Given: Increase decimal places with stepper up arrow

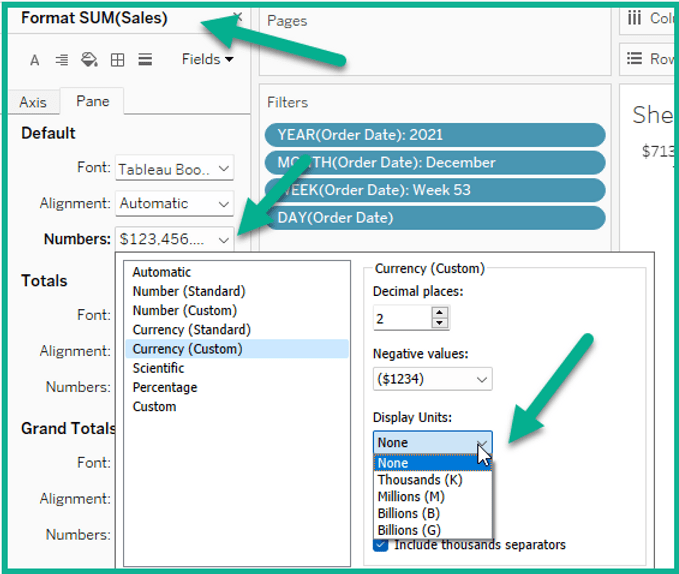Looking at the screenshot, I should [440, 313].
